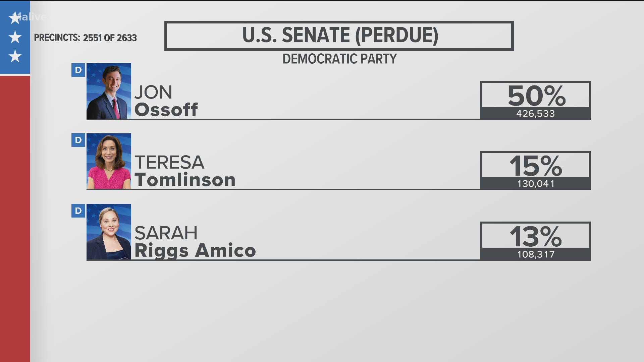Click the DEMOCRATIC PARTY subtitle

pos(339,59)
